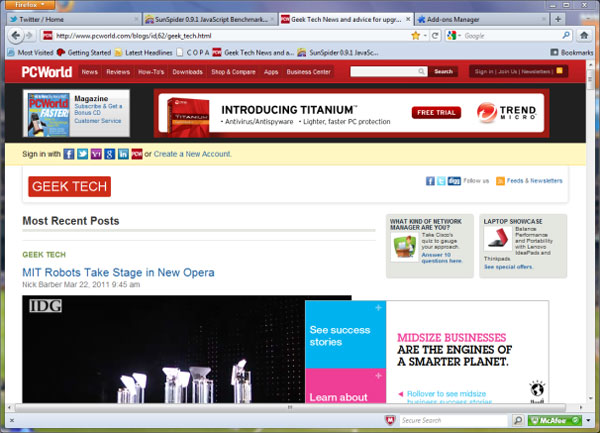Close the Geek Tech News tab

(x=408, y=19)
